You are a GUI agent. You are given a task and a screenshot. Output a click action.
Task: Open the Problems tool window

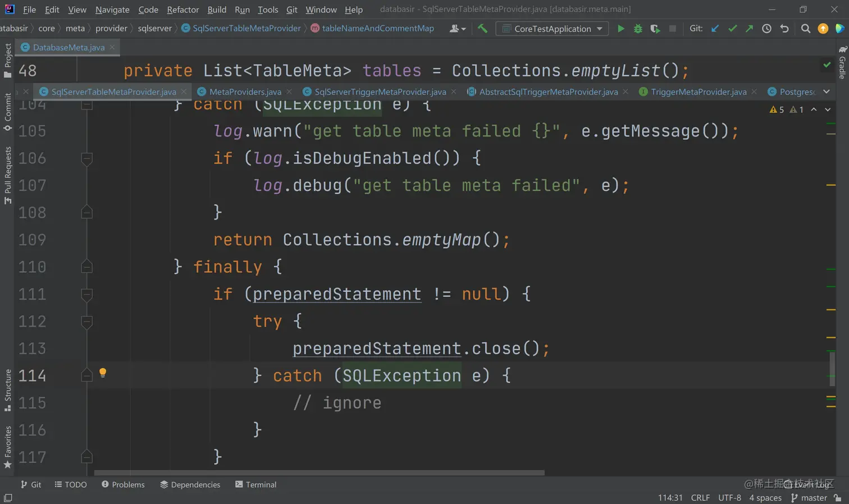click(x=123, y=484)
